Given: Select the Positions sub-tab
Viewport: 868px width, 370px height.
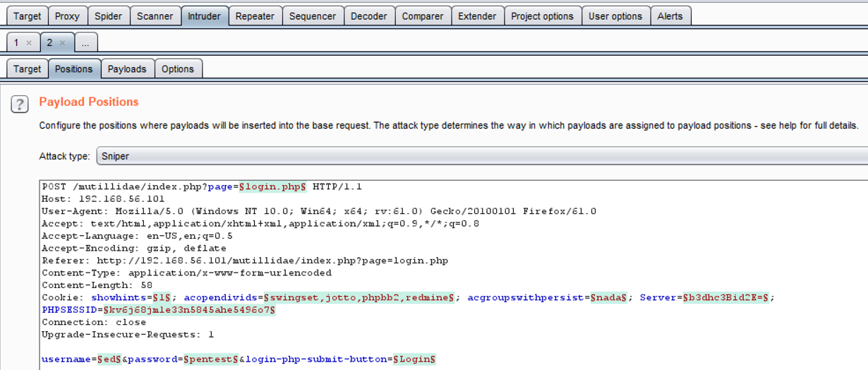Looking at the screenshot, I should [x=73, y=68].
